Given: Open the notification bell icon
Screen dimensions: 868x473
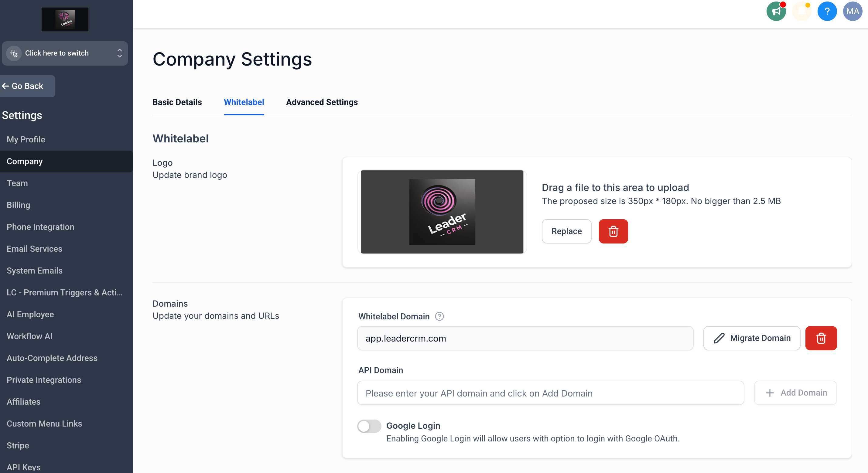Looking at the screenshot, I should 801,12.
